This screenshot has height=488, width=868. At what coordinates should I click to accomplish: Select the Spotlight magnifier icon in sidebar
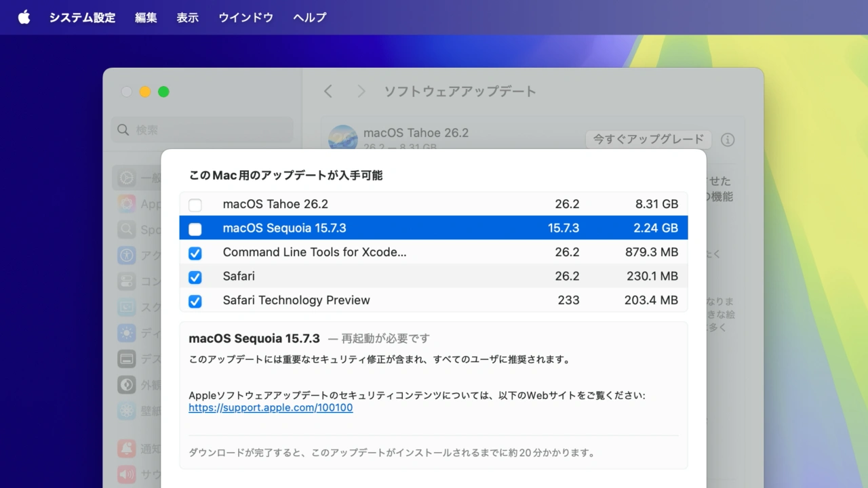tap(126, 229)
